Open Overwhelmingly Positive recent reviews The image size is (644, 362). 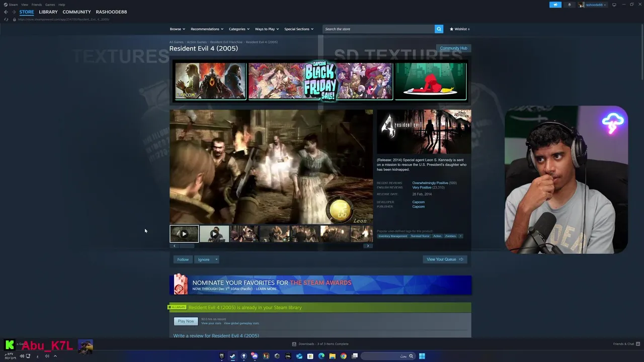click(x=430, y=183)
